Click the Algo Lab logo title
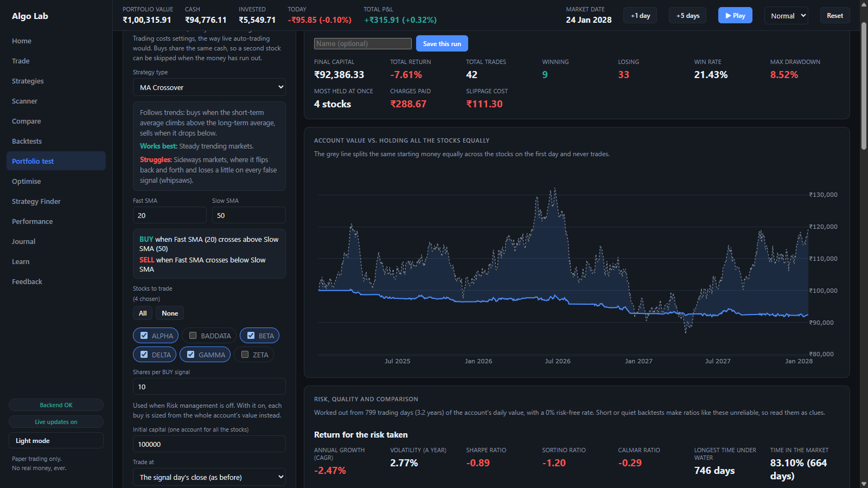The width and height of the screenshot is (868, 488). click(30, 16)
